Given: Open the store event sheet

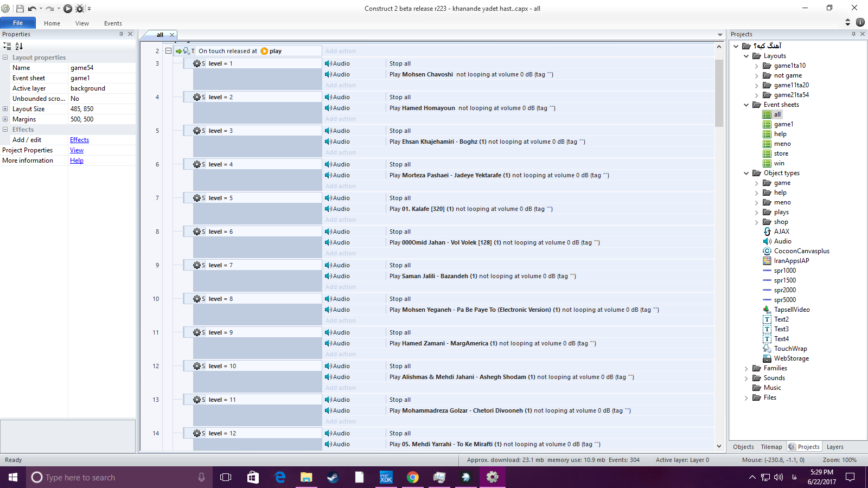Looking at the screenshot, I should click(781, 153).
